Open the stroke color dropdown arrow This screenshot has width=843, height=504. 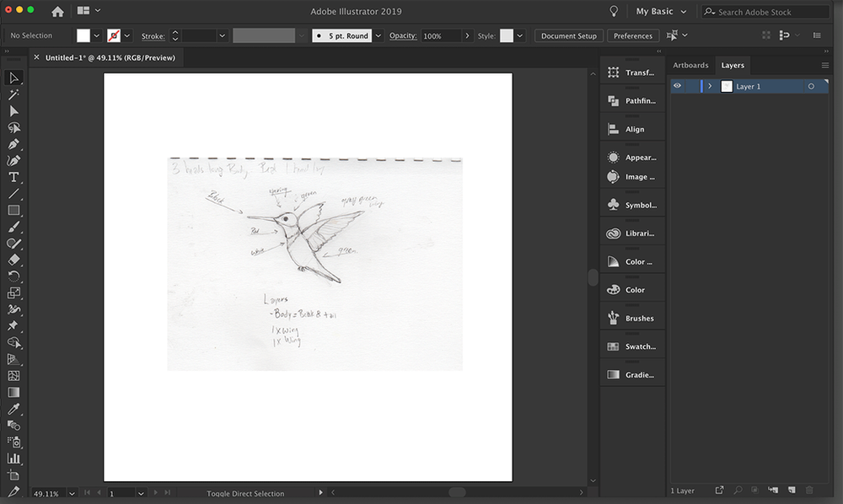pos(127,36)
